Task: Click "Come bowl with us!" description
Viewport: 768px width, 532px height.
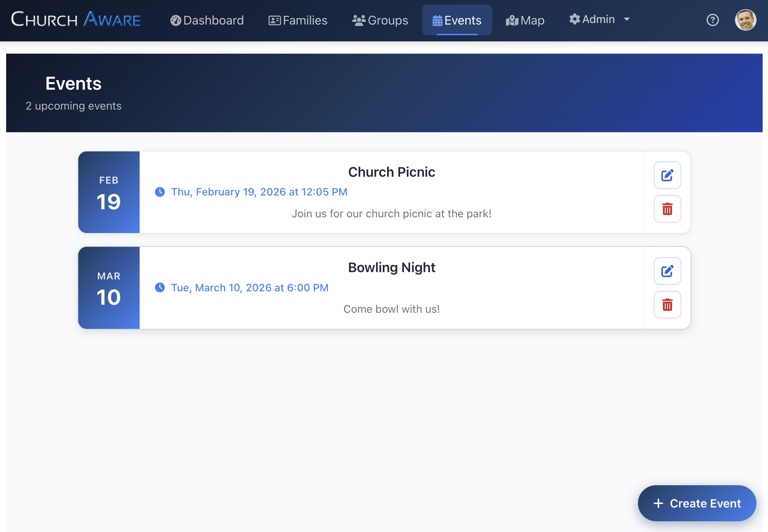Action: point(391,309)
